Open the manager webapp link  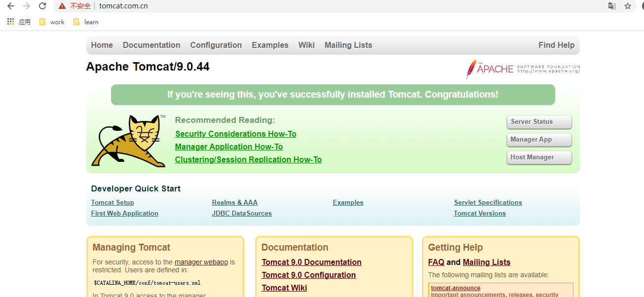(201, 262)
